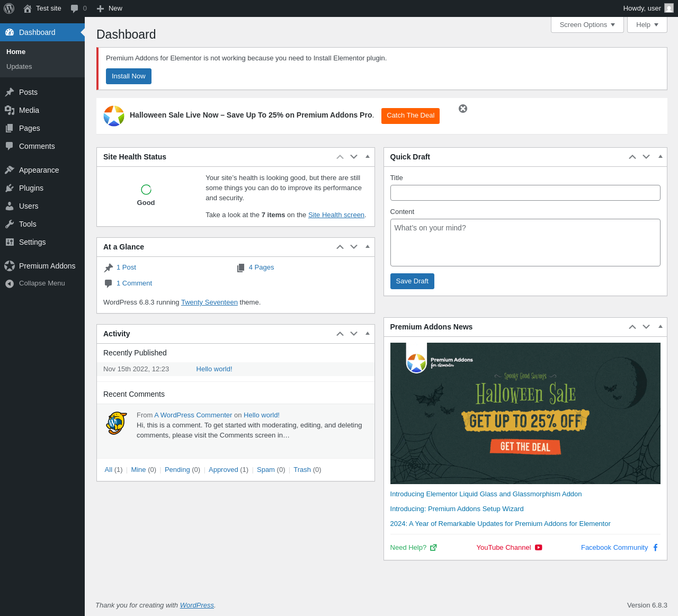The width and height of the screenshot is (678, 616).
Task: Open the Site Health screen link
Action: [336, 215]
